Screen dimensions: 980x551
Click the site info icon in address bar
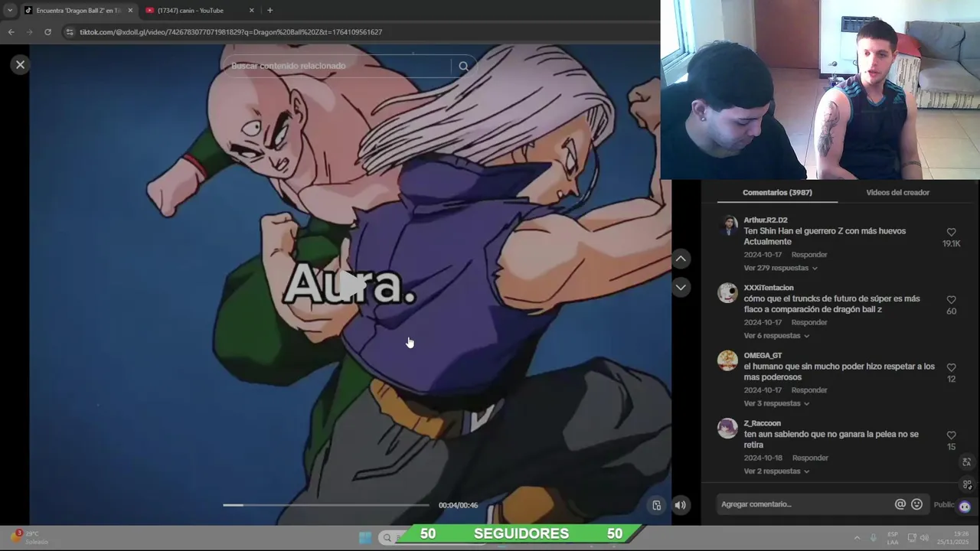coord(70,32)
